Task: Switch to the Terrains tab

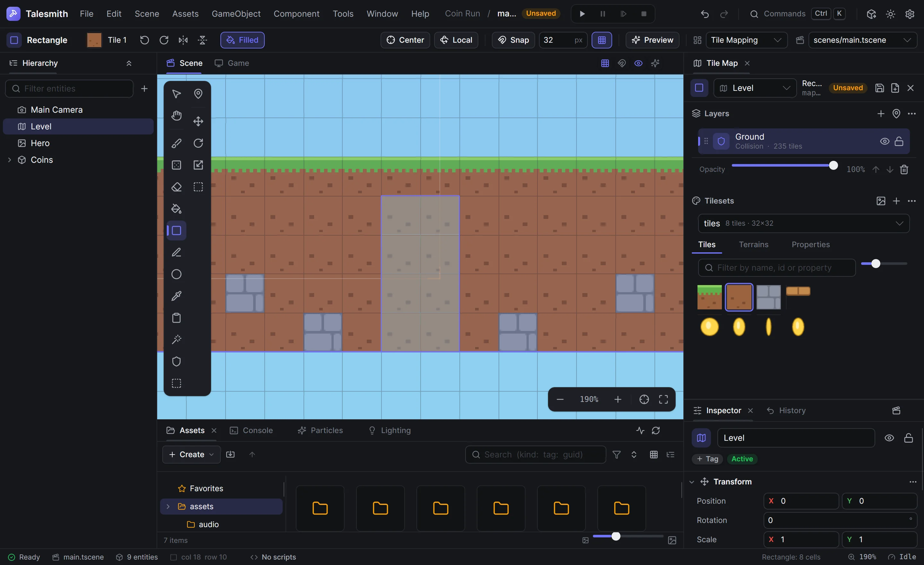Action: (753, 245)
